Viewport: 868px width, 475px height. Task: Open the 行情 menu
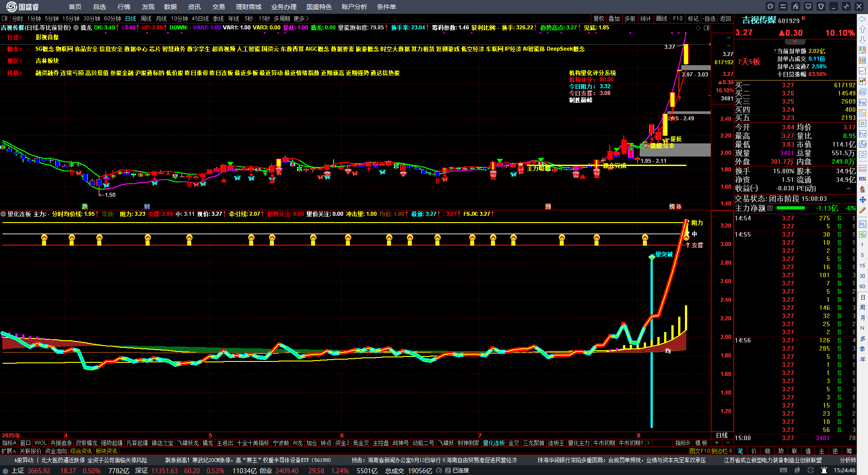point(123,7)
